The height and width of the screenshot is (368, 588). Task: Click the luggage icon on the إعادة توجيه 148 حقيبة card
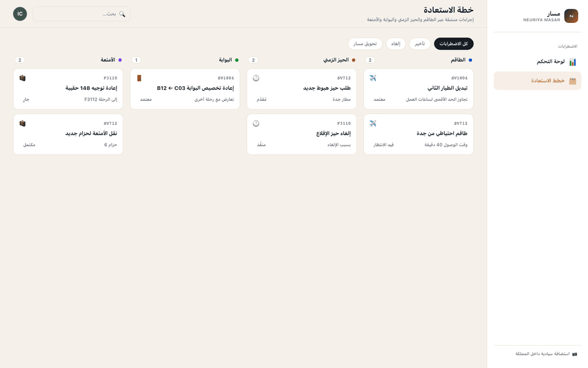[x=22, y=78]
